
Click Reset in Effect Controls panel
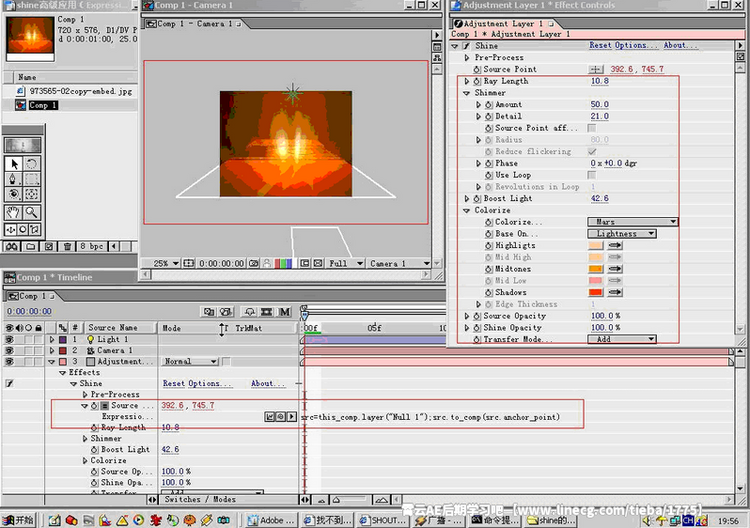pyautogui.click(x=600, y=45)
